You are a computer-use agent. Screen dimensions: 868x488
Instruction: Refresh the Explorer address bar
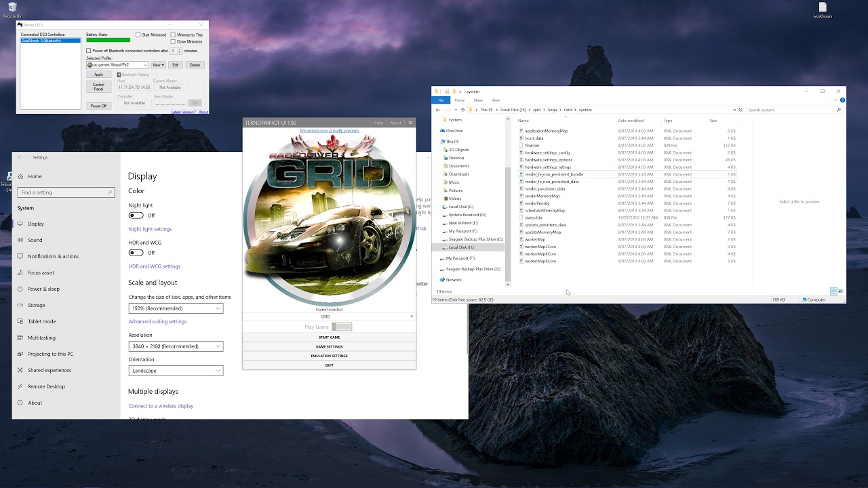pyautogui.click(x=741, y=110)
